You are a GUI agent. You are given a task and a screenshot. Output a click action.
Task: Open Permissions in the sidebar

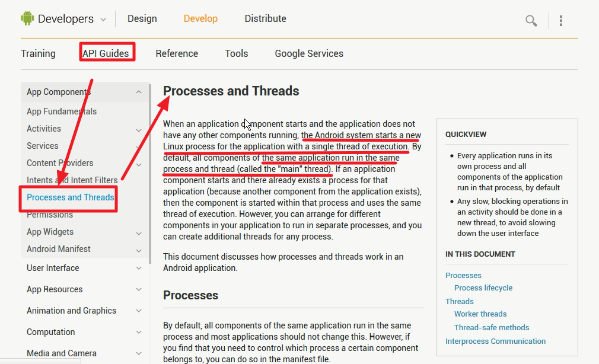pos(50,215)
